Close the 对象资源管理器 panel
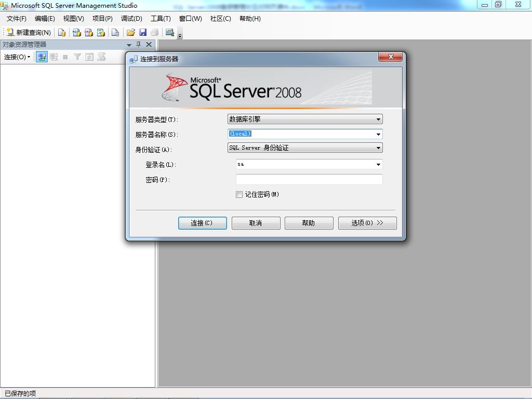Viewport: 532px width, 399px height. pyautogui.click(x=149, y=45)
